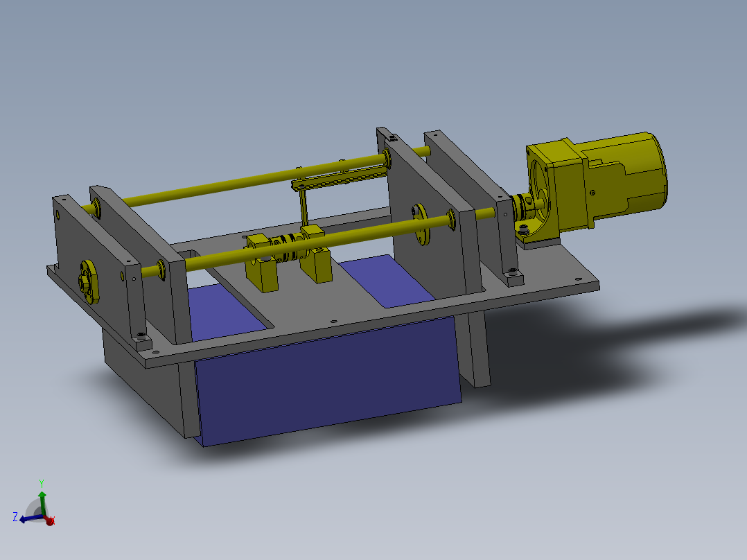Click the right yellow bearing support block

pos(316,254)
